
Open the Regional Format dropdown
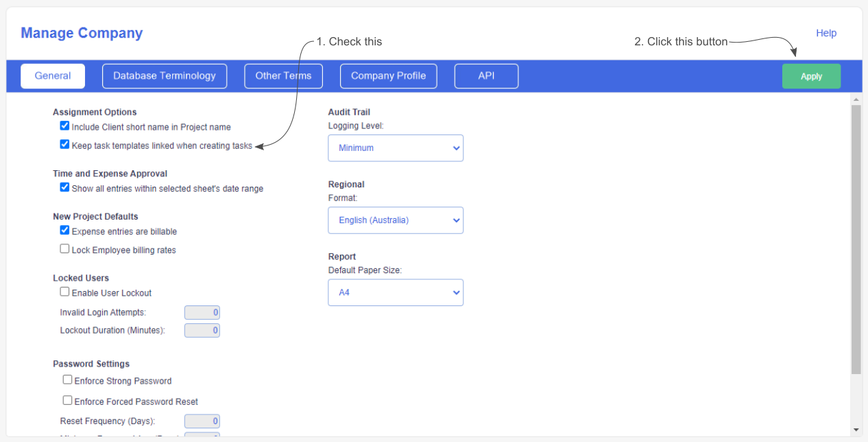coord(396,220)
